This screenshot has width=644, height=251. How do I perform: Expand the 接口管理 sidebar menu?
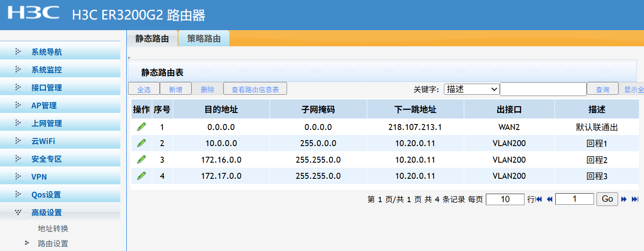click(47, 87)
